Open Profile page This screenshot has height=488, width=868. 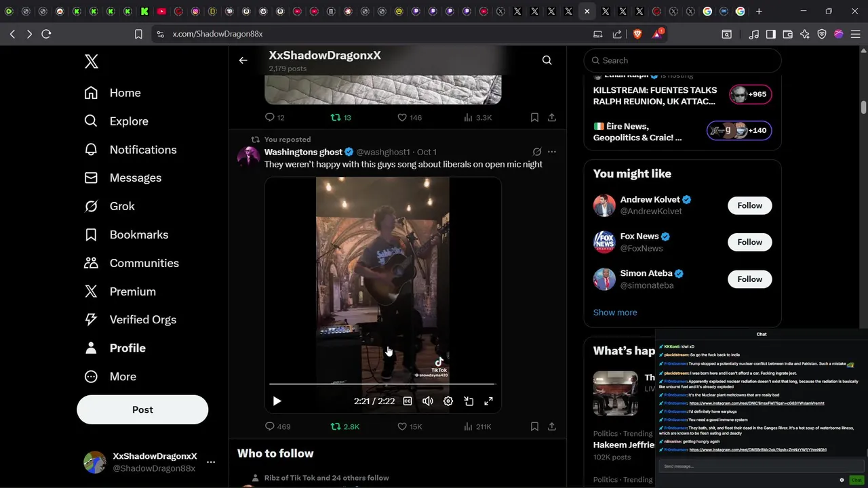[115, 348]
